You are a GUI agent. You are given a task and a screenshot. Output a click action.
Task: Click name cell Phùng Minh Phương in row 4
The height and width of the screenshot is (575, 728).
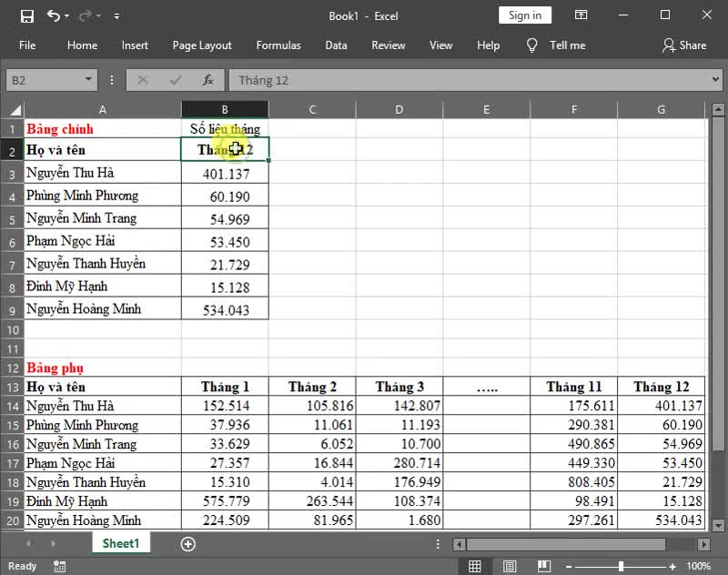point(103,196)
